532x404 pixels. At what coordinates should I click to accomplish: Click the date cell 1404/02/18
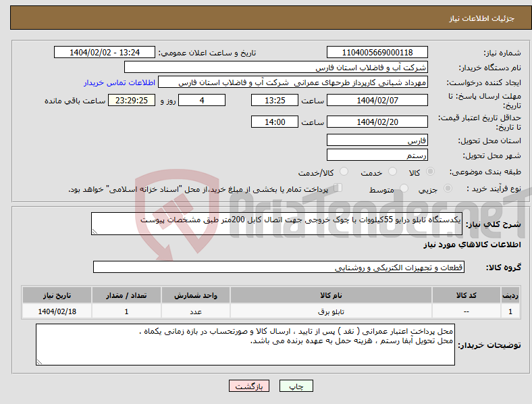click(x=57, y=311)
